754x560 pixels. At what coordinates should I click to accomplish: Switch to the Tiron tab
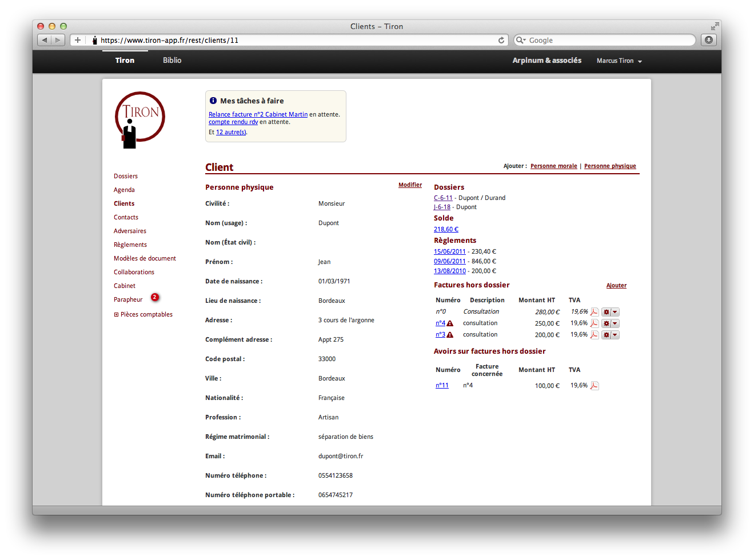(125, 61)
